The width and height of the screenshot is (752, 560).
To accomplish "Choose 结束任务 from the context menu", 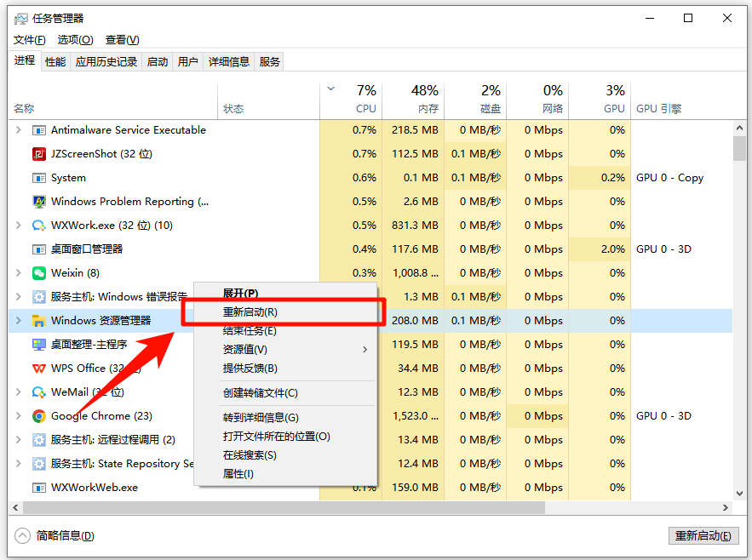I will tap(250, 331).
